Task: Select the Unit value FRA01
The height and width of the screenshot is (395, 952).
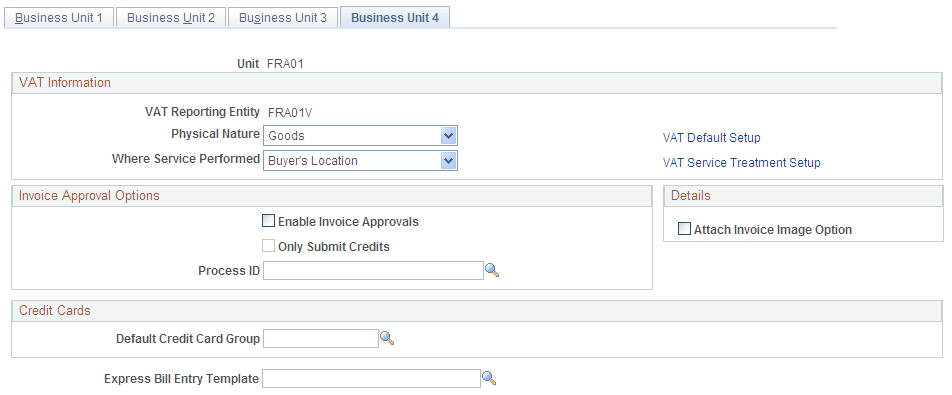Action: click(285, 63)
